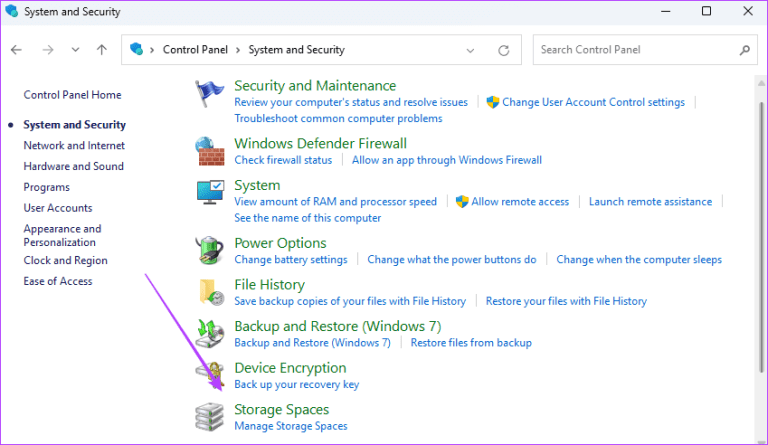Open the Manage Storage Spaces link
The width and height of the screenshot is (768, 445).
[290, 426]
